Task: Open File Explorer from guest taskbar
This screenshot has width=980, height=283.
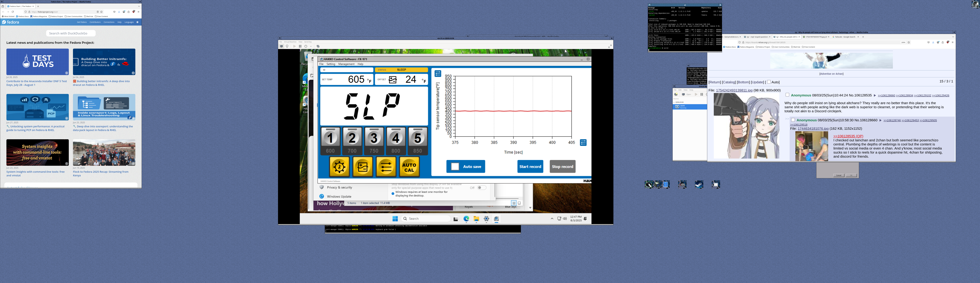Action: 476,219
